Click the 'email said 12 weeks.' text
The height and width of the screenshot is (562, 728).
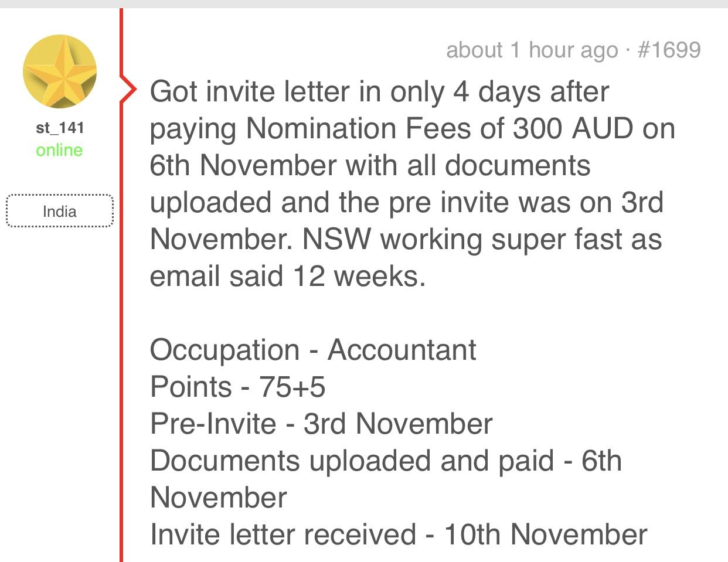(x=287, y=276)
